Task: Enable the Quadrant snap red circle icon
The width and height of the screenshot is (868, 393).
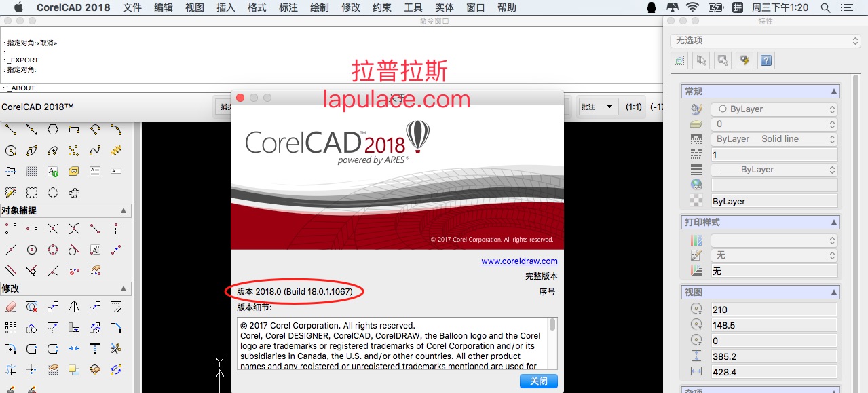Action: (x=53, y=250)
